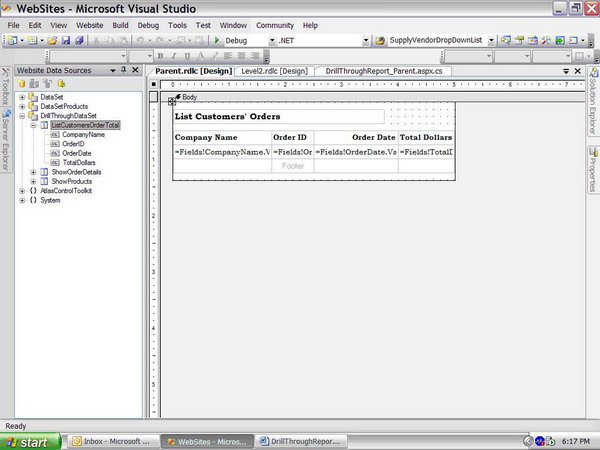Click the New Project toolbar icon
Screen dimensions: 600x450
click(x=12, y=40)
